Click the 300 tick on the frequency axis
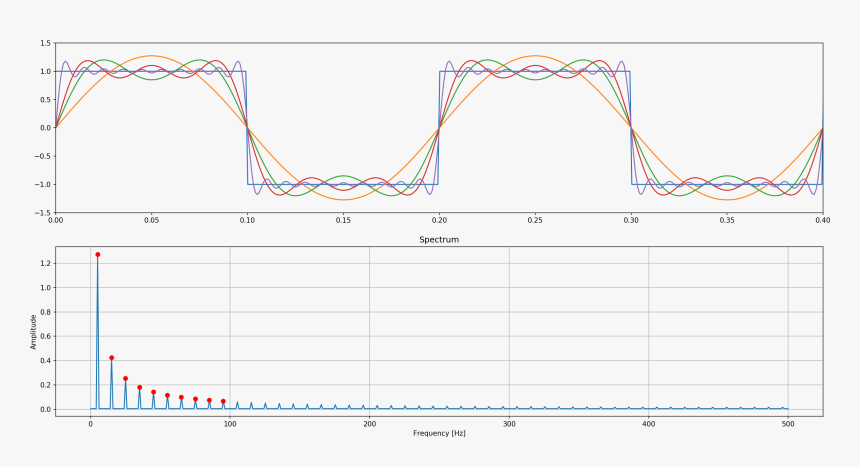The height and width of the screenshot is (467, 860). tap(509, 424)
